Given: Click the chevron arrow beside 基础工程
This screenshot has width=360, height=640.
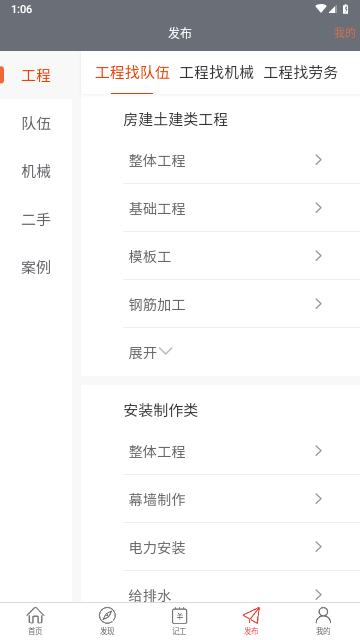Looking at the screenshot, I should coord(318,208).
